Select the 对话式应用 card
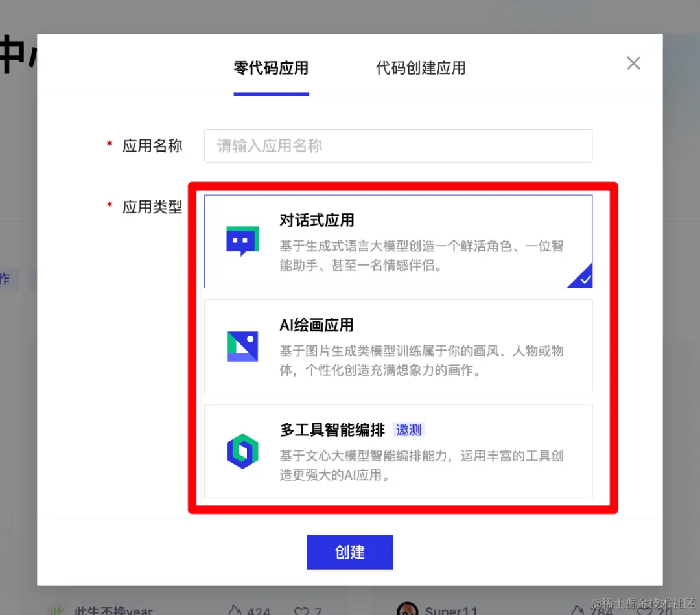 (x=398, y=242)
